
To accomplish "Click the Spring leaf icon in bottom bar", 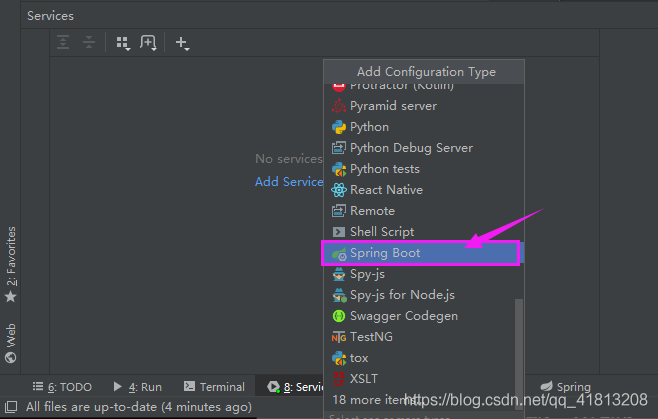I will tap(546, 386).
